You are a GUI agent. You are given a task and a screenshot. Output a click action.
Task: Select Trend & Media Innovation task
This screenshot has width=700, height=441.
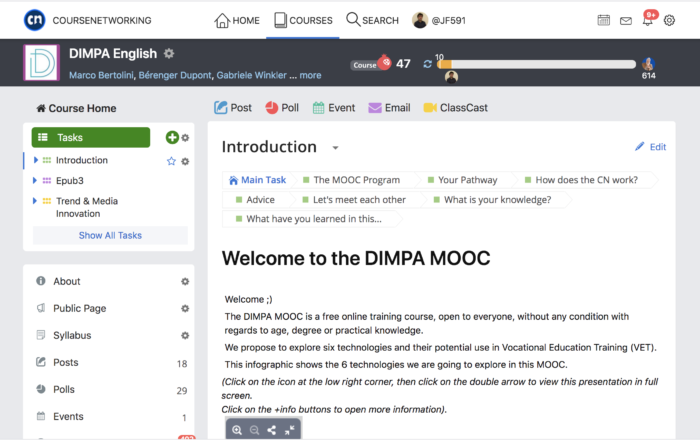[87, 207]
